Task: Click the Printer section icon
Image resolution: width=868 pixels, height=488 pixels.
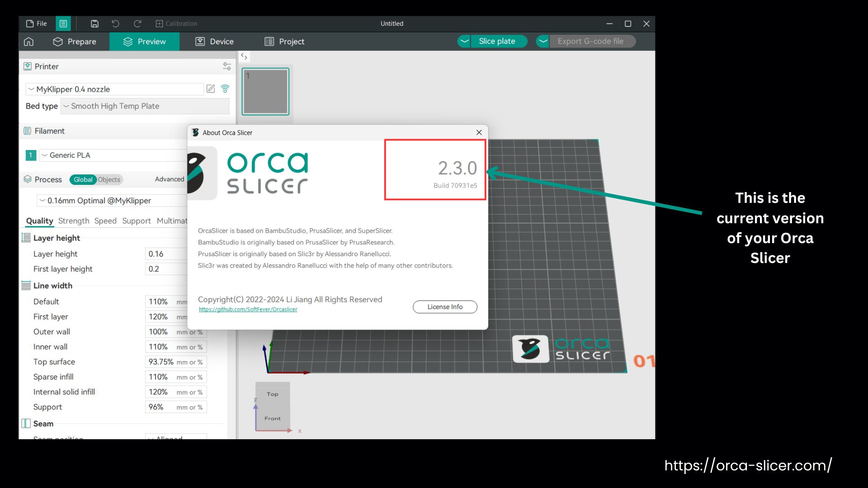Action: click(x=28, y=66)
